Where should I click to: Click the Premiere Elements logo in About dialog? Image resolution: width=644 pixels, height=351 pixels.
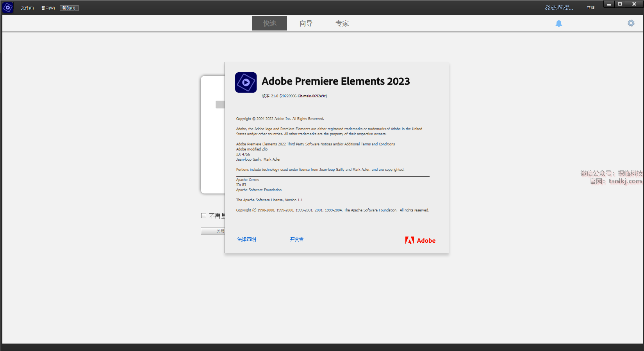[246, 82]
